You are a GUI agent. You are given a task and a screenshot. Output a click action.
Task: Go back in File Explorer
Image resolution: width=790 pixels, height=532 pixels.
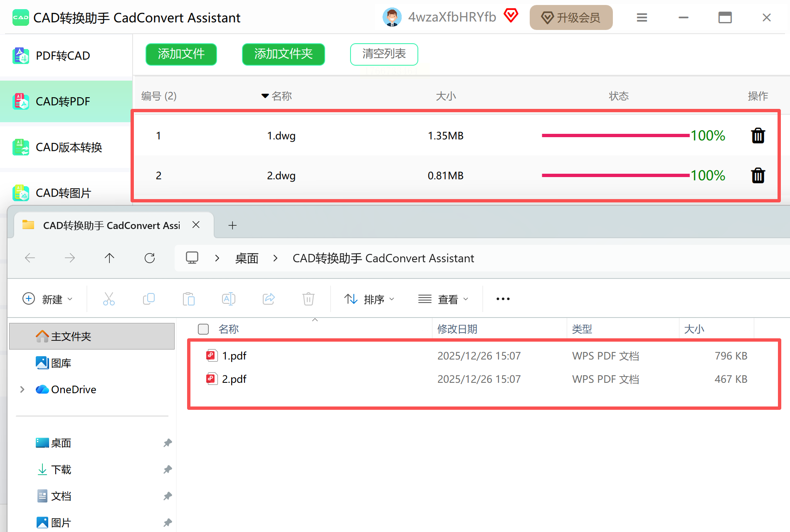coord(30,258)
